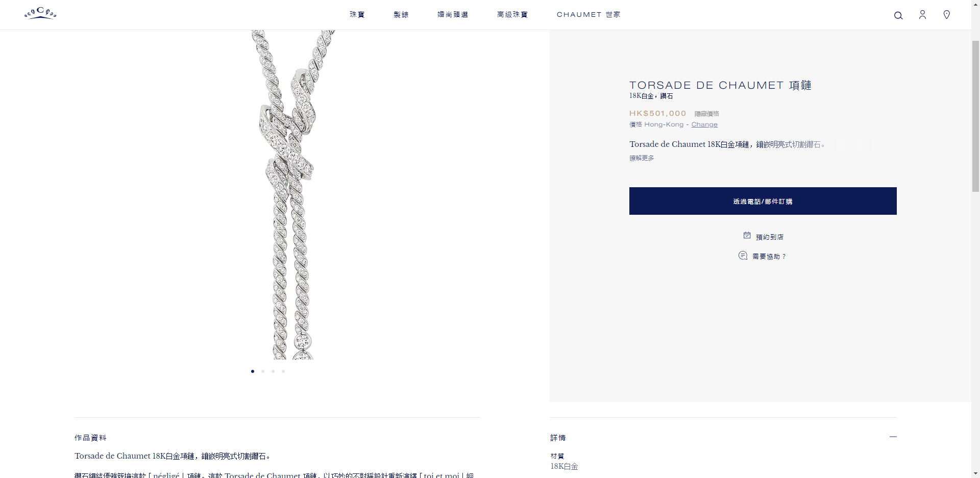Open the 高級珠寶 menu
This screenshot has width=980, height=478.
[512, 15]
